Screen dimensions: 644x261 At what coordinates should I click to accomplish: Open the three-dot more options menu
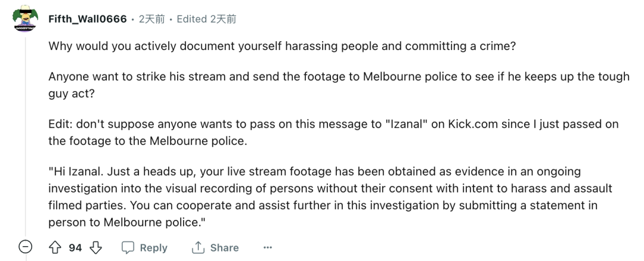268,247
